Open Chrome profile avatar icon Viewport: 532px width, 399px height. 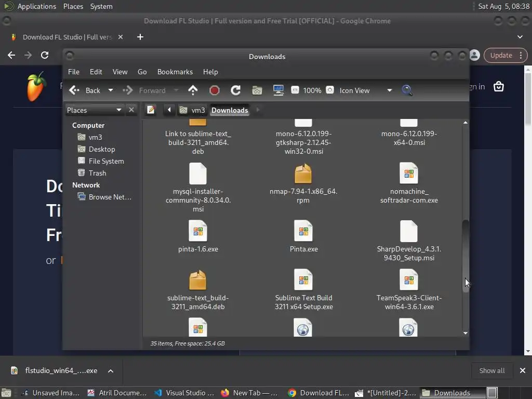[x=475, y=55]
